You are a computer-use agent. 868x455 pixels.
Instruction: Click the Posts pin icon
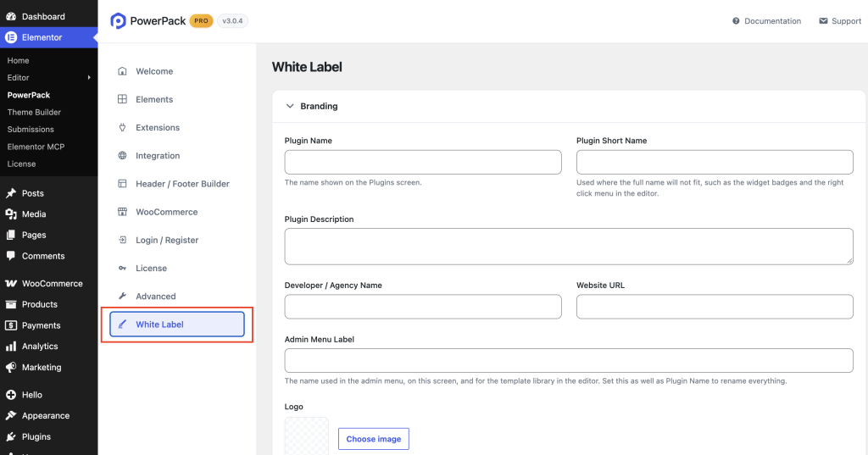[x=10, y=193]
